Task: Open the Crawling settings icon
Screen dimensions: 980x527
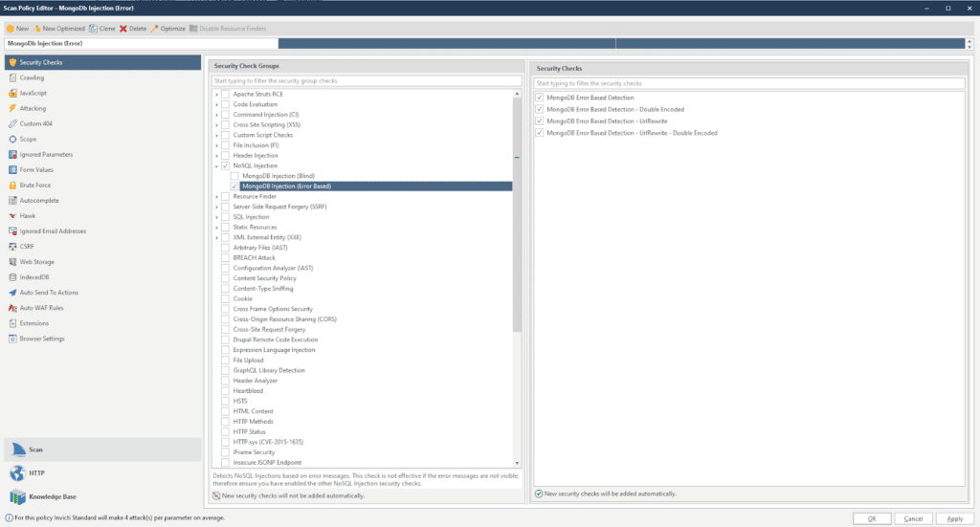Action: tap(12, 77)
